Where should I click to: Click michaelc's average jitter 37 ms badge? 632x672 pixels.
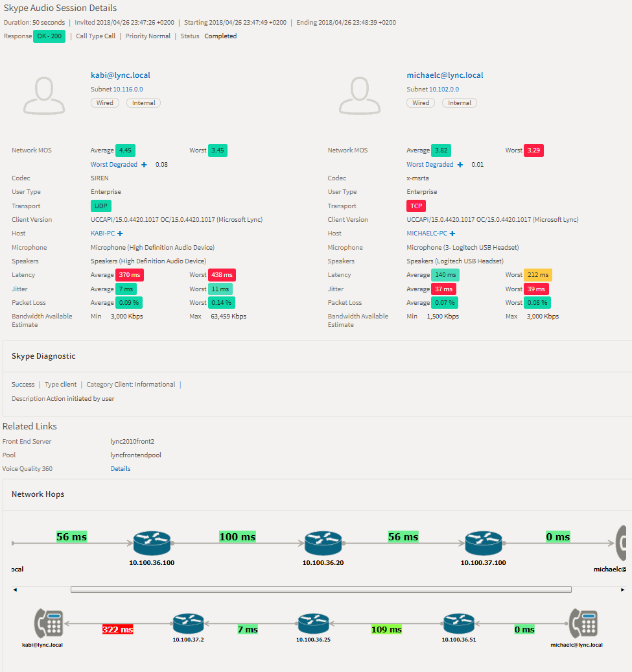point(443,289)
